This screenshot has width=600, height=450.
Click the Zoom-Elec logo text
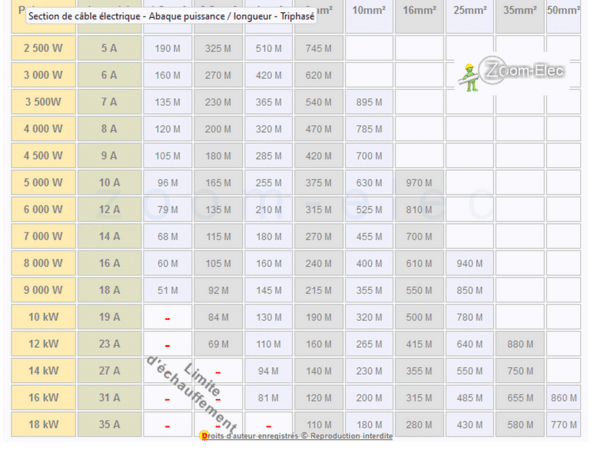point(517,74)
